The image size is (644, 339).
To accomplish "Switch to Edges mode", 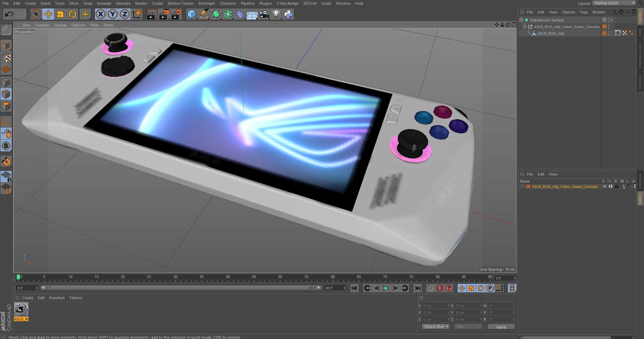I will click(x=6, y=94).
